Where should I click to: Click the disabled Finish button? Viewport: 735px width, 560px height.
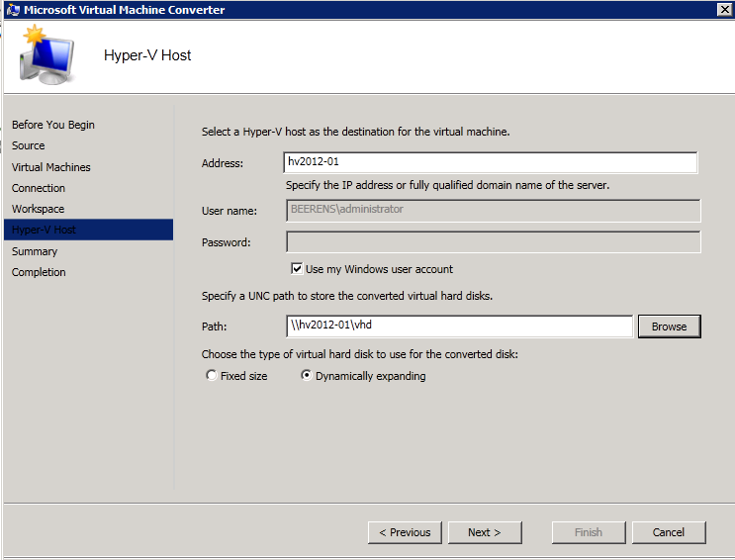tap(589, 532)
